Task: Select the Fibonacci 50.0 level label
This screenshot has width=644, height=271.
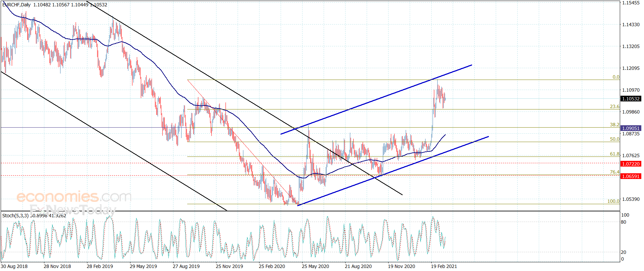Action: (614, 139)
